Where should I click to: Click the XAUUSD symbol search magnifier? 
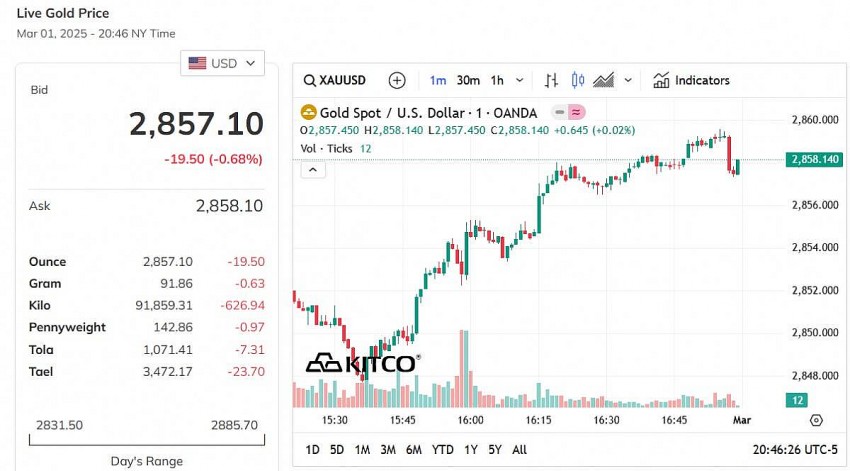coord(310,80)
